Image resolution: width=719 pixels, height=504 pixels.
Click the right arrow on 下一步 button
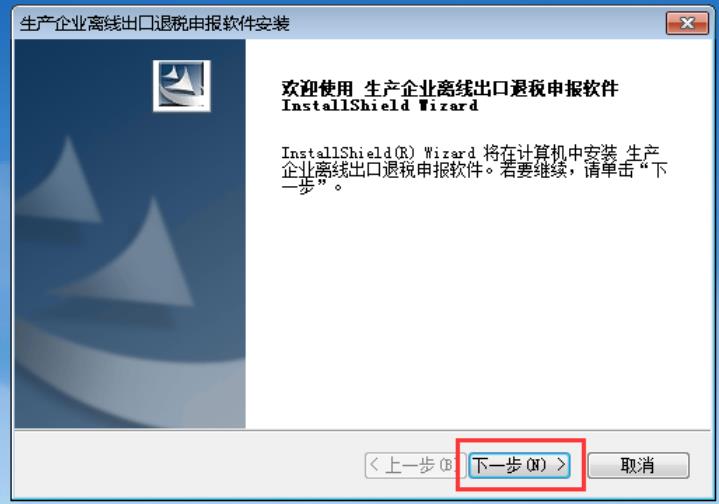click(561, 465)
